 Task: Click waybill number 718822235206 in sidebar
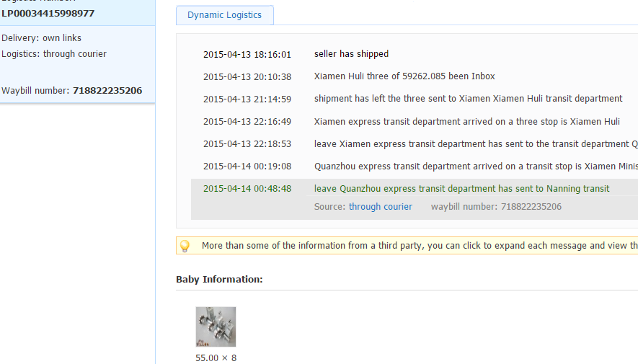(107, 91)
